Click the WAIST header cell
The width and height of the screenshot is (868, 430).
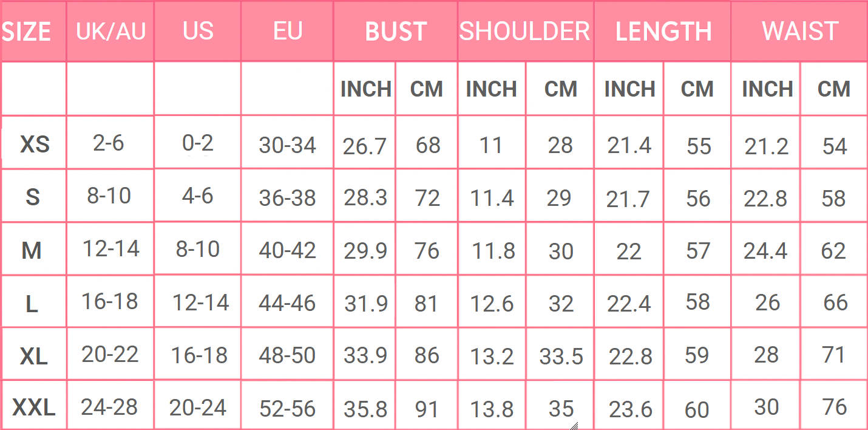[800, 32]
